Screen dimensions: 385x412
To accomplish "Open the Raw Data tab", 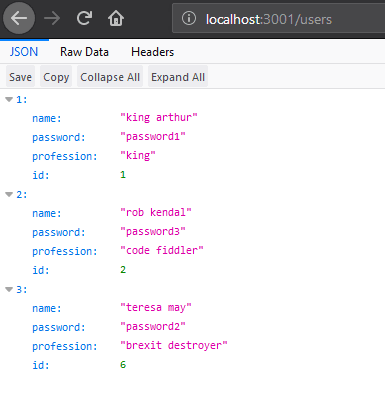I will pyautogui.click(x=84, y=52).
